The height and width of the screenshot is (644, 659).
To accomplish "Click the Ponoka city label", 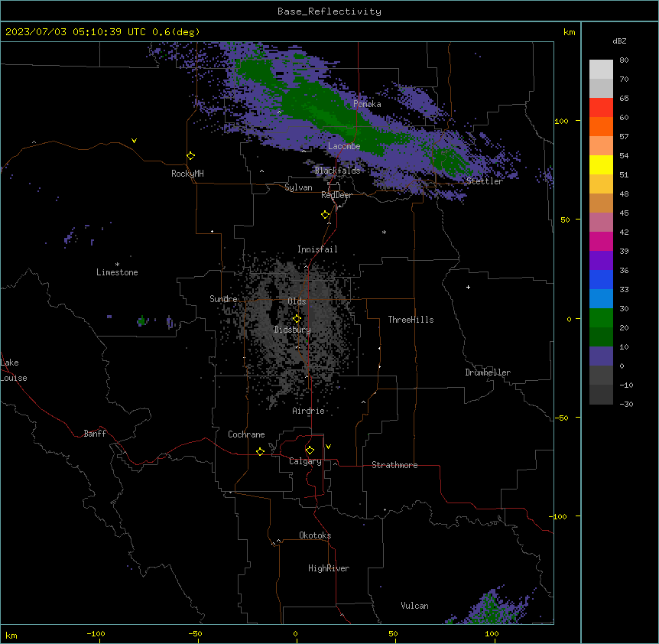I will coord(367,104).
